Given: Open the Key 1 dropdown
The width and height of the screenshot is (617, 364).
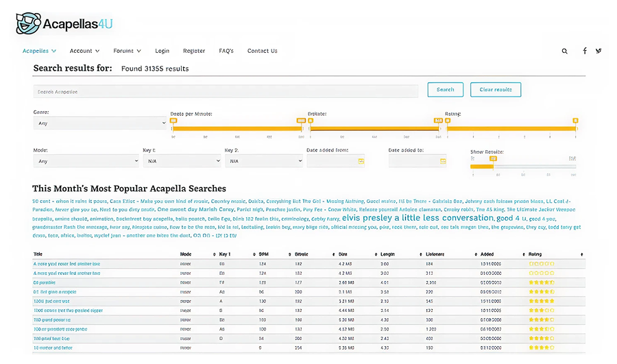Looking at the screenshot, I should [x=182, y=161].
